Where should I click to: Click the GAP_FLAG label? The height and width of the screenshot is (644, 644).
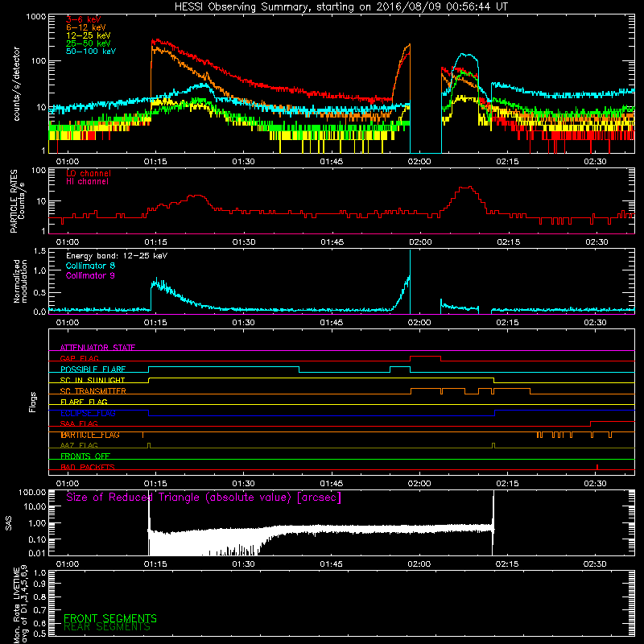pyautogui.click(x=79, y=358)
